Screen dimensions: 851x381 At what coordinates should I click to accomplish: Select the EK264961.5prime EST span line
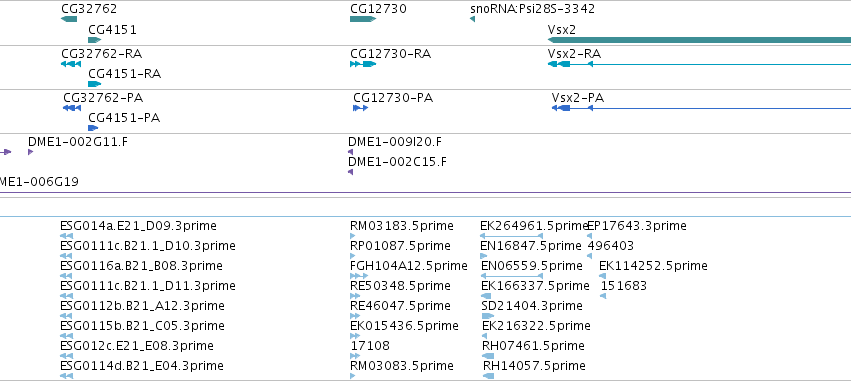point(511,236)
